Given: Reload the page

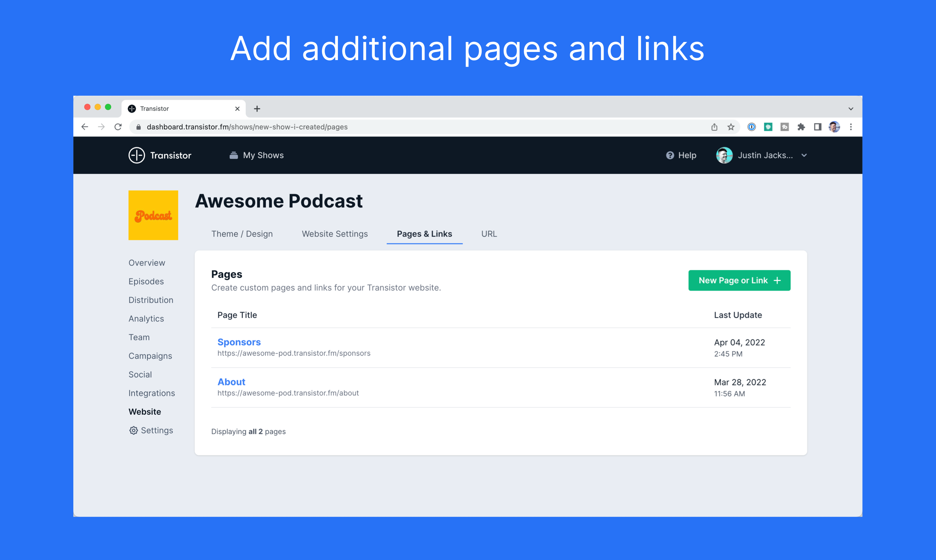Looking at the screenshot, I should click(118, 127).
